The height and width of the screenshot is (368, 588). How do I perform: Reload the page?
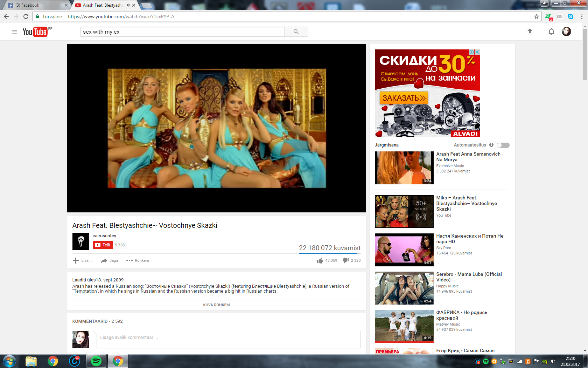click(26, 16)
